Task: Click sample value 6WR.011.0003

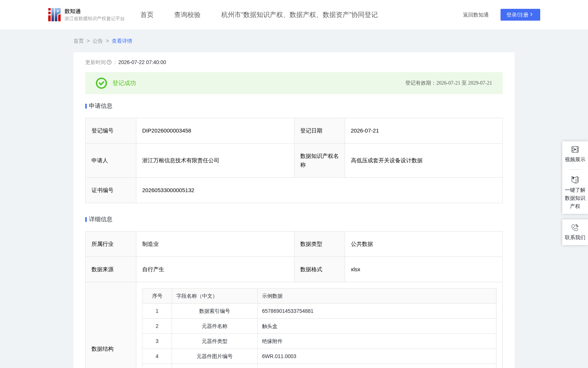Action: pos(279,356)
